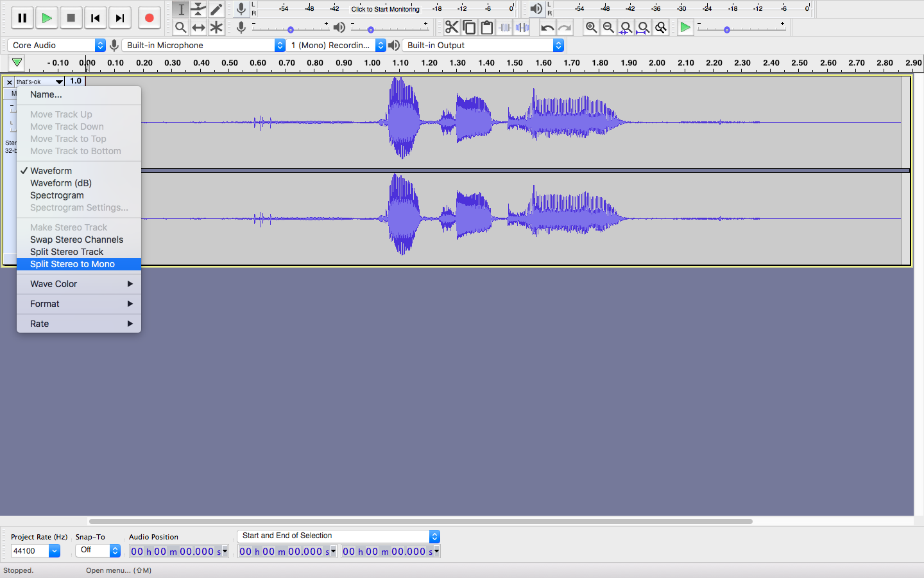Screen dimensions: 924x578
Task: Select the checked Waveform view option
Action: [x=79, y=171]
